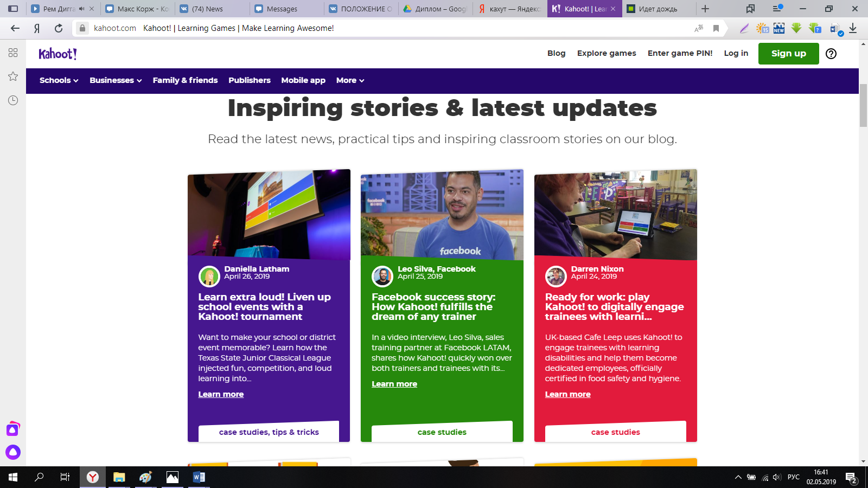Click the Kahoot! logo
The width and height of the screenshot is (868, 488).
58,54
